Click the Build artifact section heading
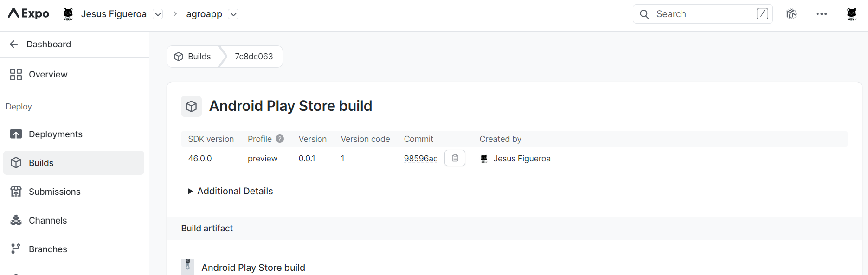 click(207, 228)
